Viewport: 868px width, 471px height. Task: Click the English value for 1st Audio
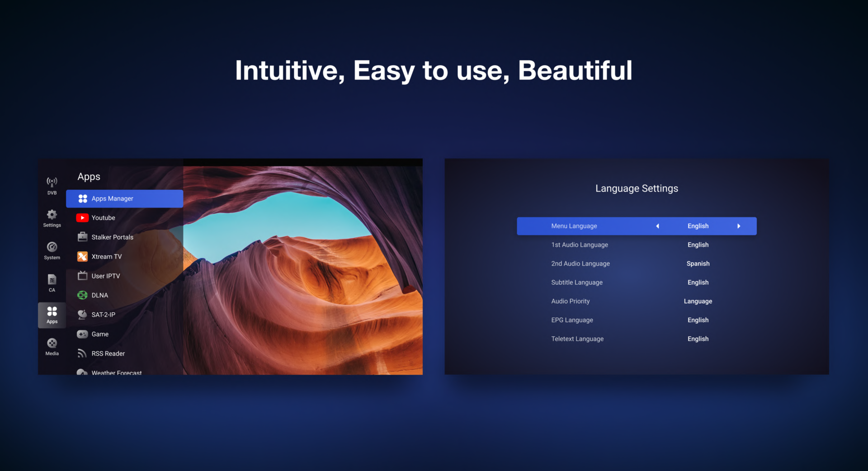click(x=698, y=245)
